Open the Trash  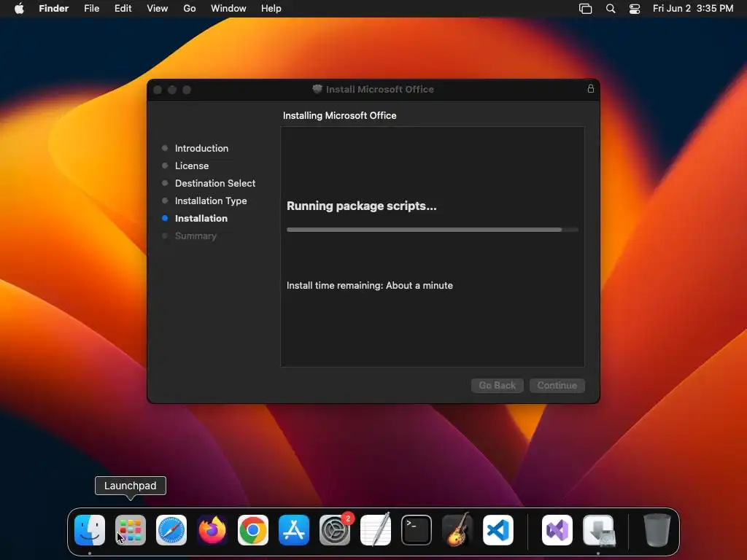pyautogui.click(x=657, y=529)
